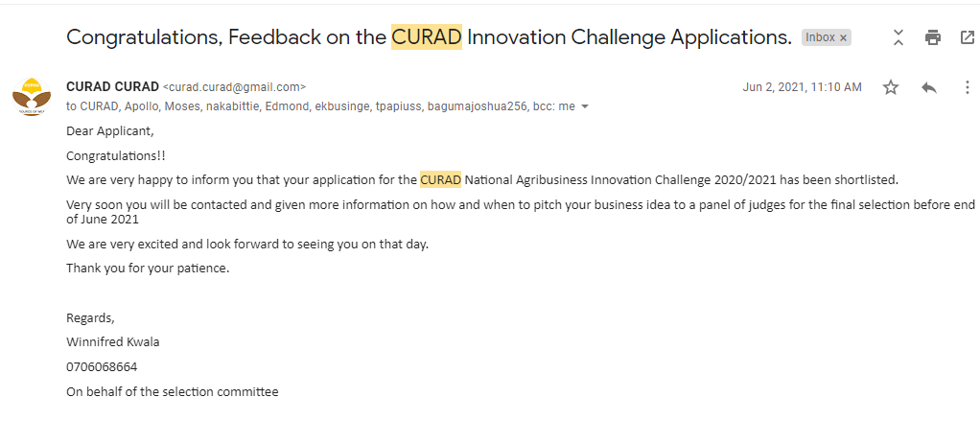Click highlighted CURAD in the subject line
This screenshot has width=980, height=421.
click(x=427, y=37)
